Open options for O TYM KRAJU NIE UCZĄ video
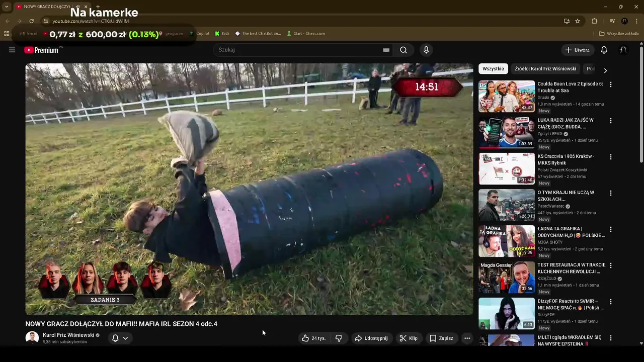This screenshot has height=362, width=644. (611, 193)
